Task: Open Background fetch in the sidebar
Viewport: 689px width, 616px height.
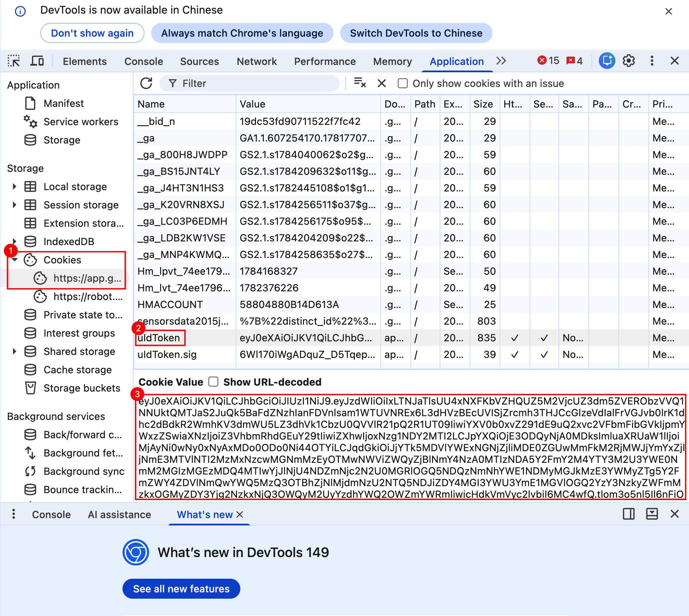Action: [83, 453]
